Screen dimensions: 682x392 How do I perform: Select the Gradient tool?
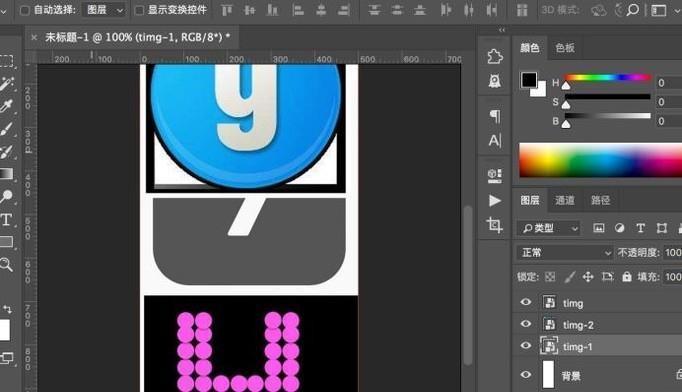tap(7, 174)
